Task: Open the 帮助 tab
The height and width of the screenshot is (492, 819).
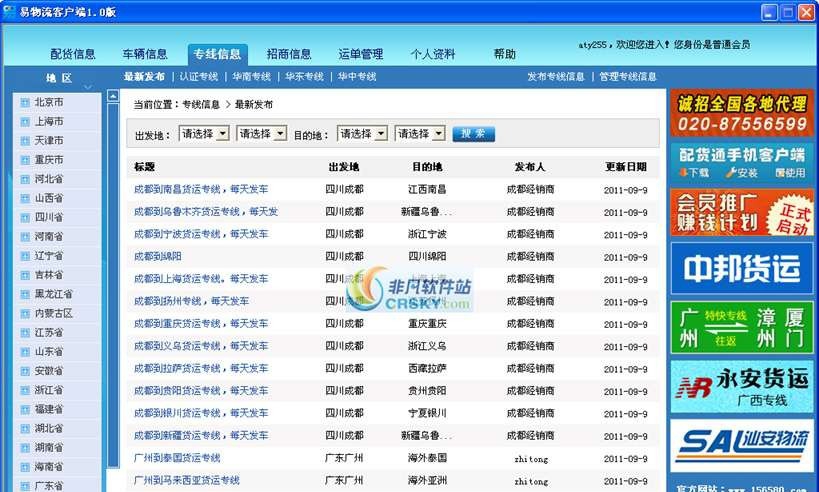Action: (505, 54)
